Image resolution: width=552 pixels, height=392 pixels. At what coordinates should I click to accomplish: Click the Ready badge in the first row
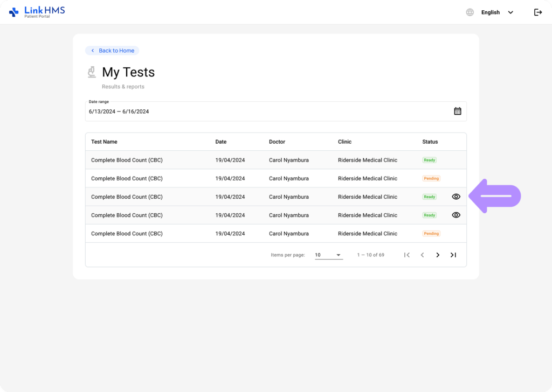429,160
